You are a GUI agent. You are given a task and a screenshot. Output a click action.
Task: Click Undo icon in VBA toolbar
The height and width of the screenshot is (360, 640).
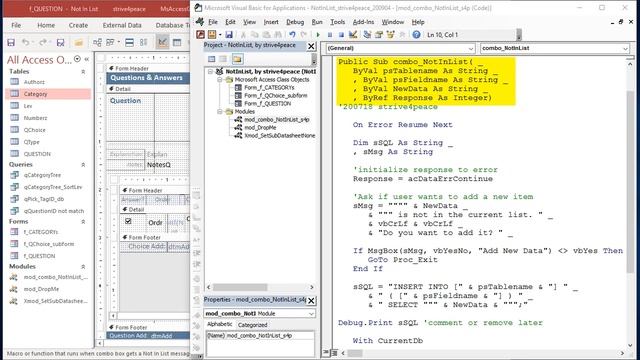(292, 35)
